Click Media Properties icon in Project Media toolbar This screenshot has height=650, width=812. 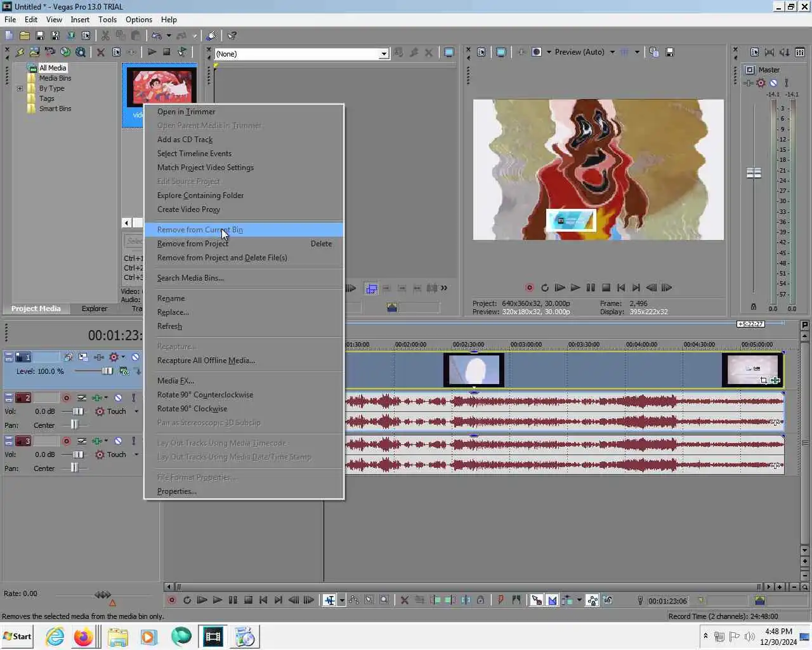click(x=116, y=52)
